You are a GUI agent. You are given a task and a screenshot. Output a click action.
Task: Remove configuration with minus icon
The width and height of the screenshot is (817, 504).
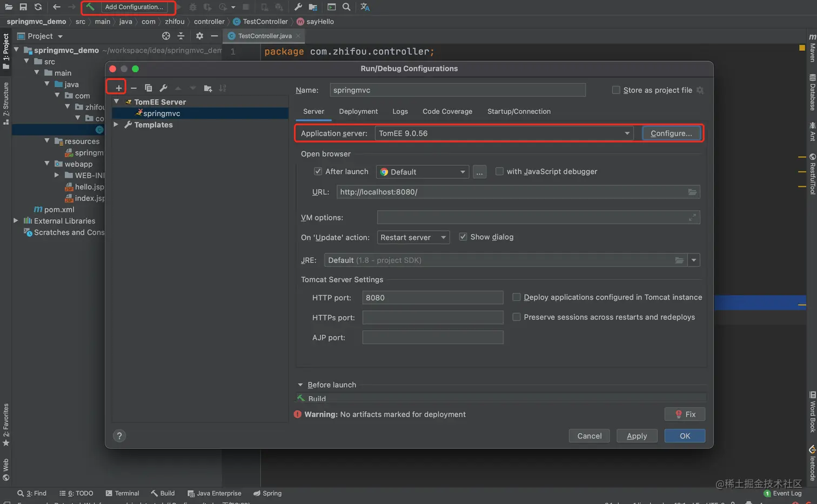(x=133, y=88)
